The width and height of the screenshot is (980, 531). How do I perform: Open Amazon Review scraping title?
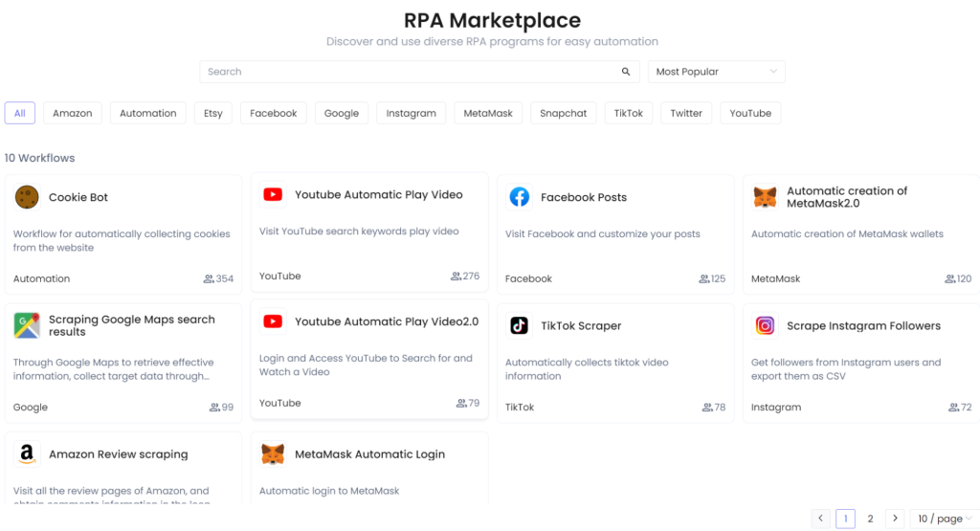tap(118, 454)
